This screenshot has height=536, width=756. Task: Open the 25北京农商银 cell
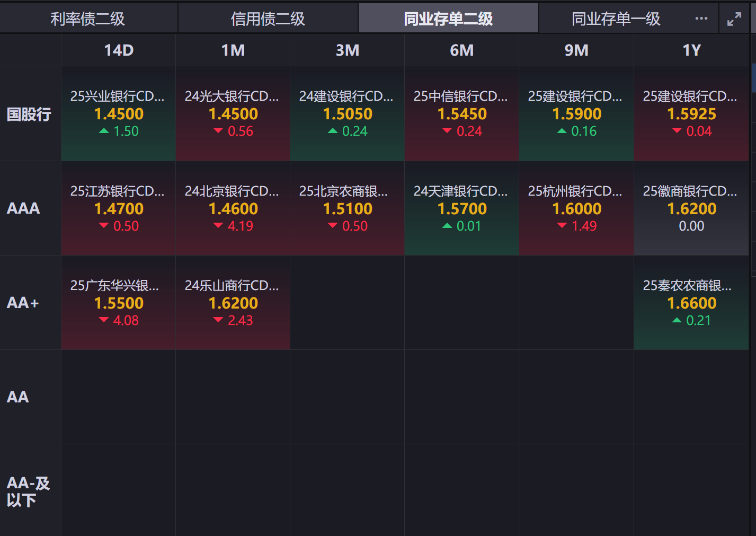[x=348, y=208]
